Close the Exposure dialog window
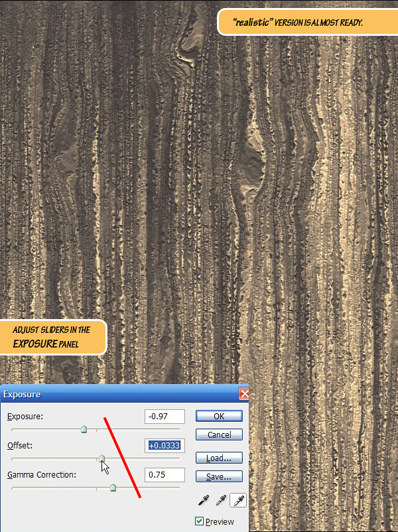The image size is (398, 532). (244, 394)
